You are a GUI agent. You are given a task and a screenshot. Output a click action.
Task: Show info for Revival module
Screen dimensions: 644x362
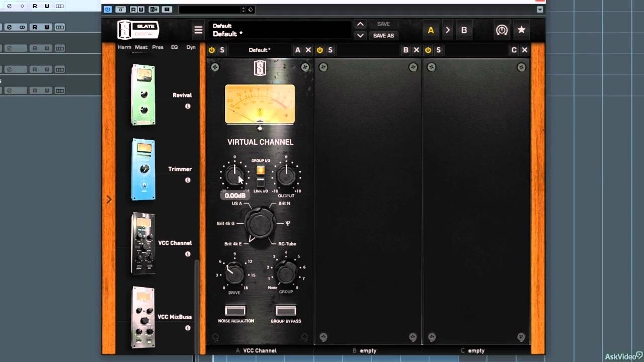tap(188, 106)
